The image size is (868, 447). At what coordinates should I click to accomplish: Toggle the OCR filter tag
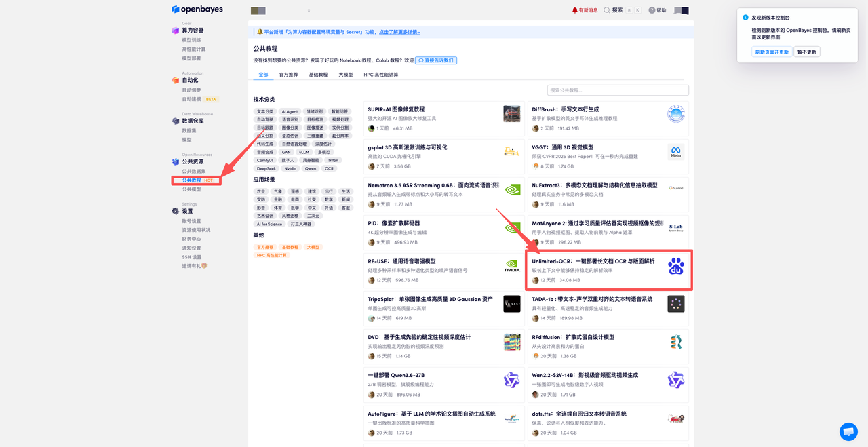click(330, 168)
